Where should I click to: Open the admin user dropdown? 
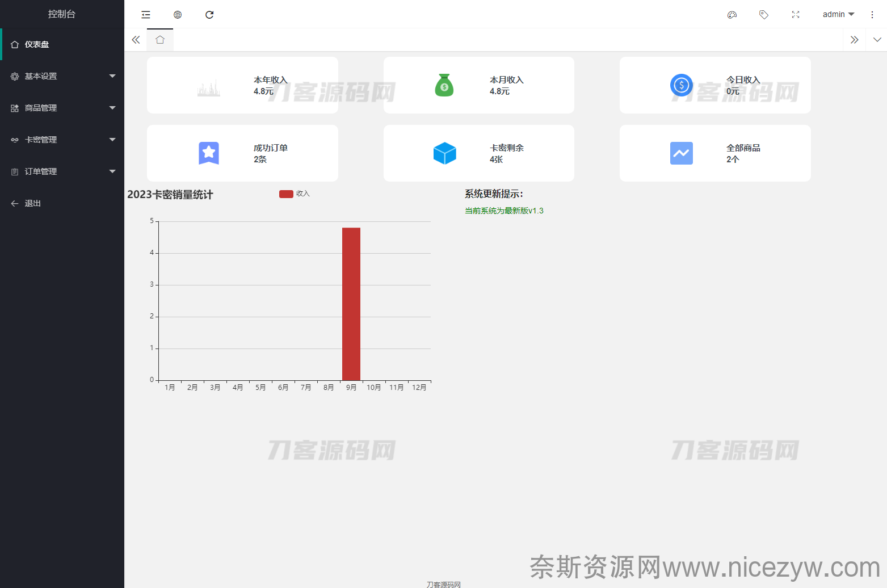click(x=838, y=15)
